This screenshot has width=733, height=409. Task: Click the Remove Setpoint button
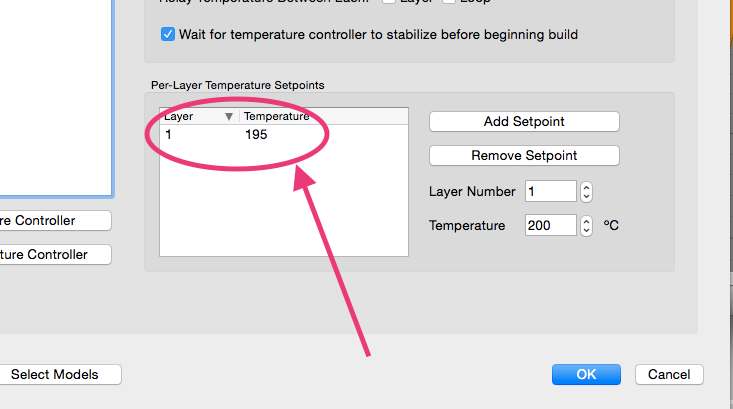coord(524,156)
